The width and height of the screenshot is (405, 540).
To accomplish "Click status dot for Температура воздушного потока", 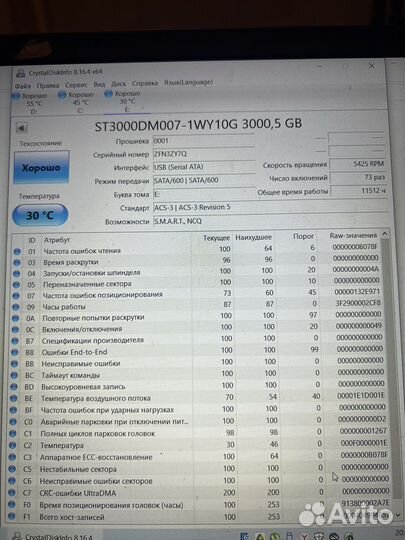I will tap(13, 398).
